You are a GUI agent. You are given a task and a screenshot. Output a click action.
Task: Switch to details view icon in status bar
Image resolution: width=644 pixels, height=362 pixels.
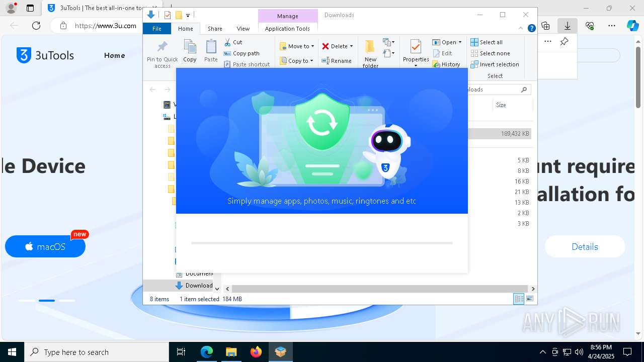[x=519, y=299]
